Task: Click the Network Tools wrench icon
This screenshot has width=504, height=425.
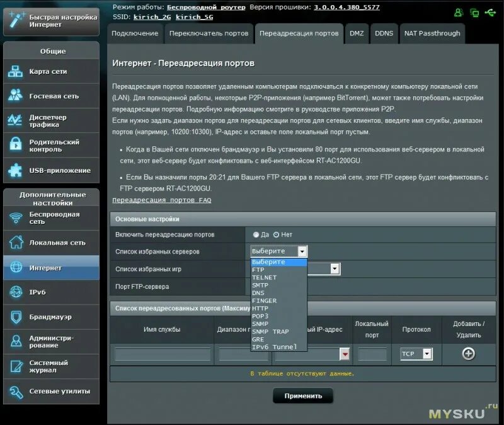Action: [x=16, y=392]
